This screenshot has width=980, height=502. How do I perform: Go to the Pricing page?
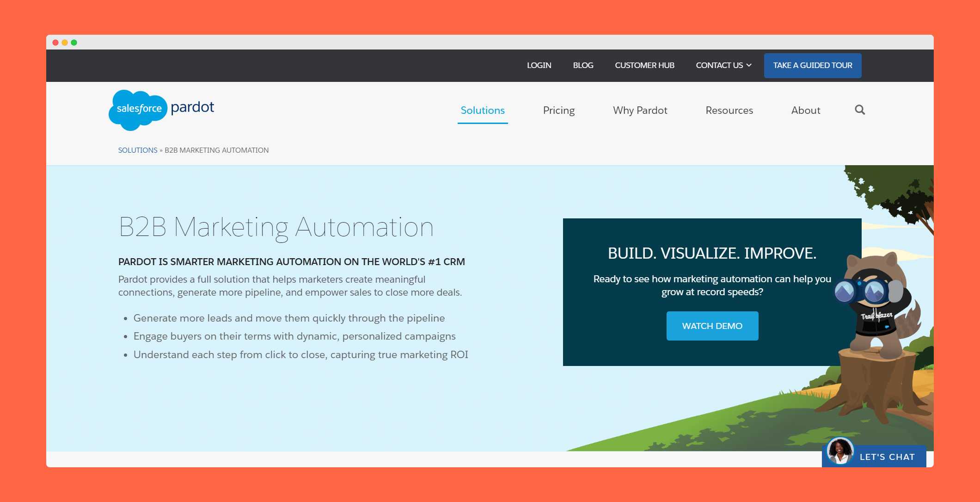[x=559, y=111]
